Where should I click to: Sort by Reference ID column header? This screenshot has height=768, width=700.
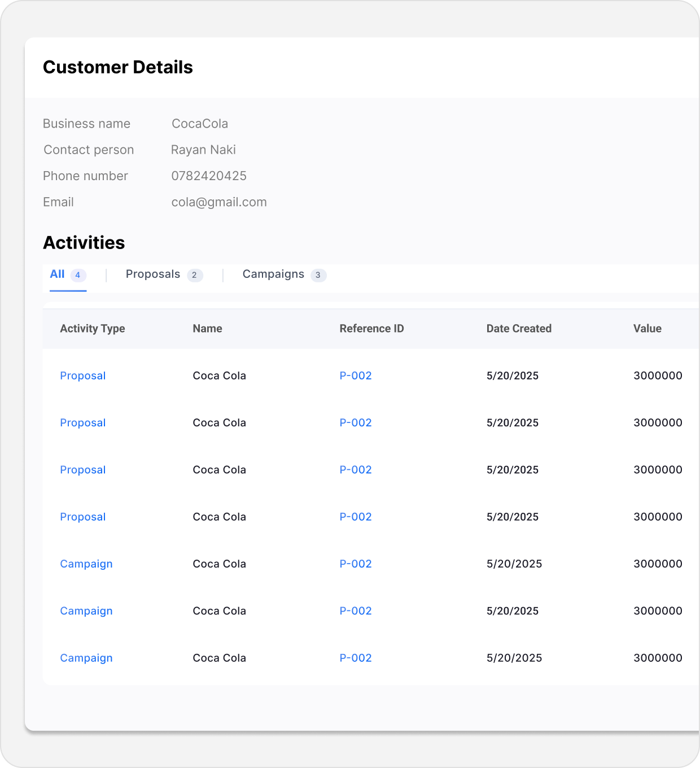click(371, 329)
